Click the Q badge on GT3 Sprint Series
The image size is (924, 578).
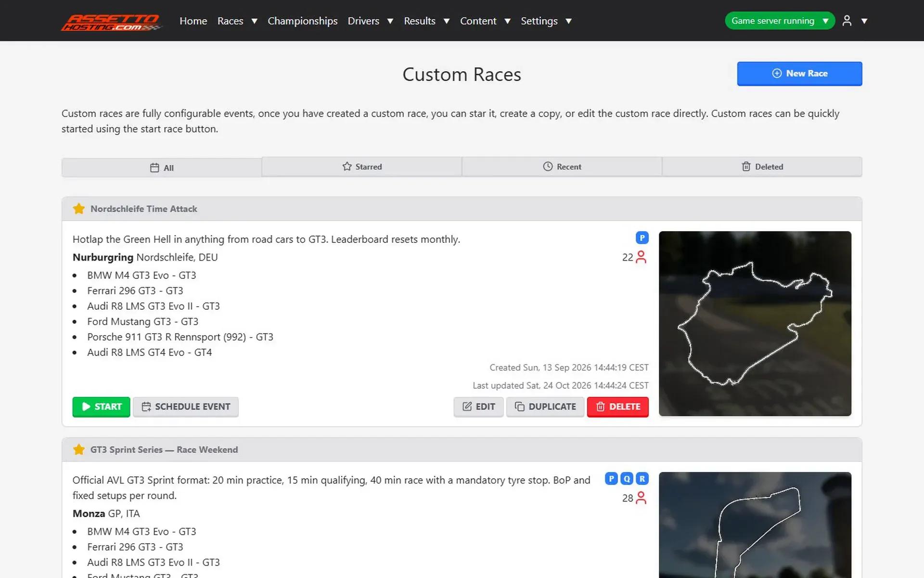[x=627, y=479]
